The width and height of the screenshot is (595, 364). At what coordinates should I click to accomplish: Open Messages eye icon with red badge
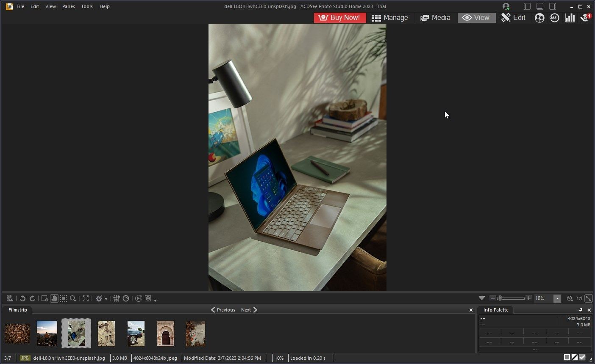pos(585,18)
